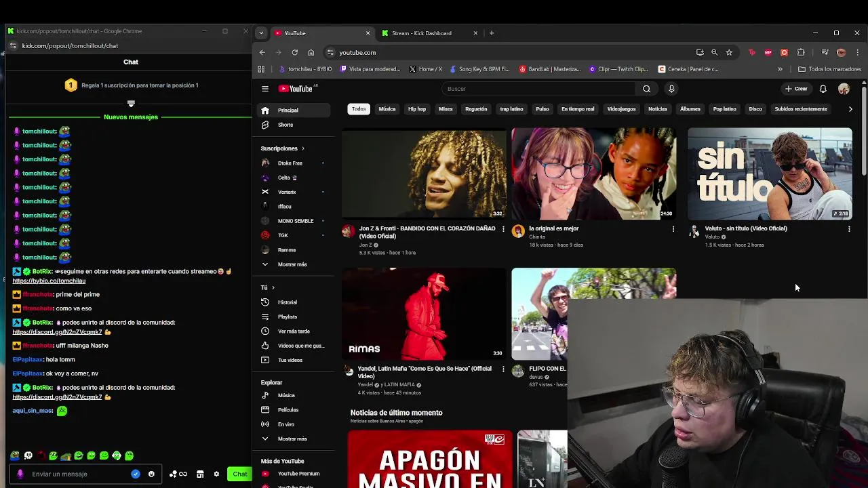Select the En tiempo real chip

coord(578,109)
